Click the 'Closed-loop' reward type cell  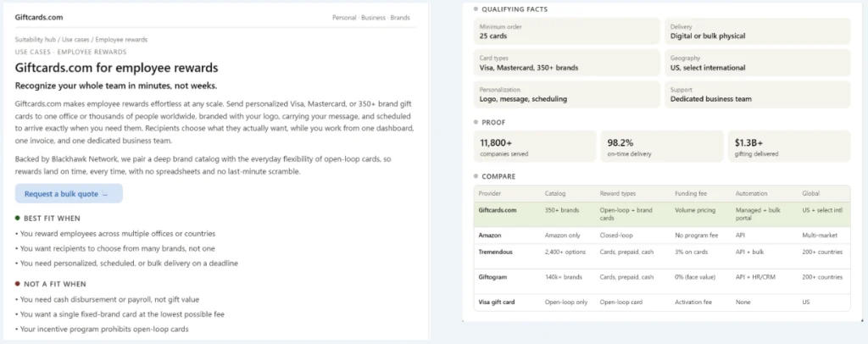617,235
